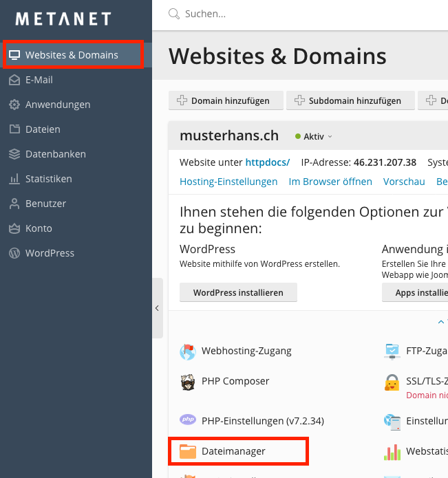The image size is (448, 478).
Task: Open the SSL/TLS padlock icon
Action: point(392,383)
